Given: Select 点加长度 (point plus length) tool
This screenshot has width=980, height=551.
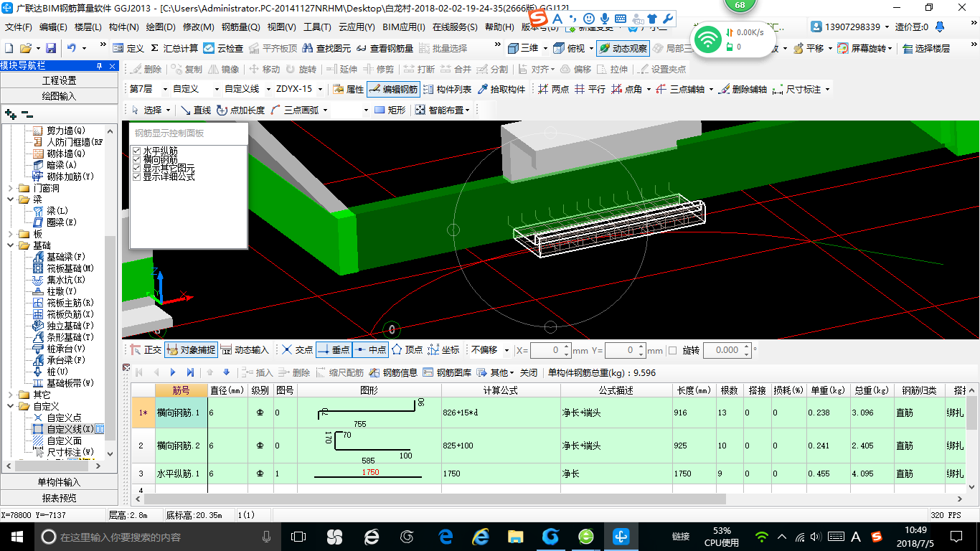Looking at the screenshot, I should click(240, 110).
